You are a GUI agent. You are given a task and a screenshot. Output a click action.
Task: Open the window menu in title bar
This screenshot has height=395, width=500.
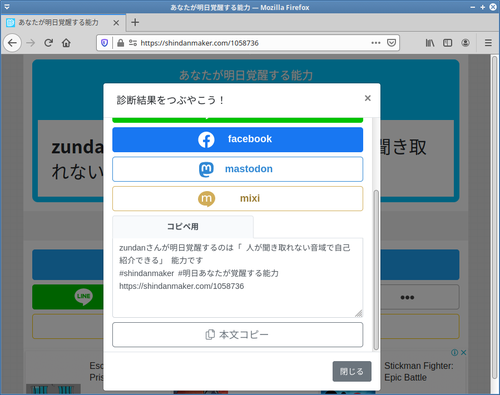7,7
